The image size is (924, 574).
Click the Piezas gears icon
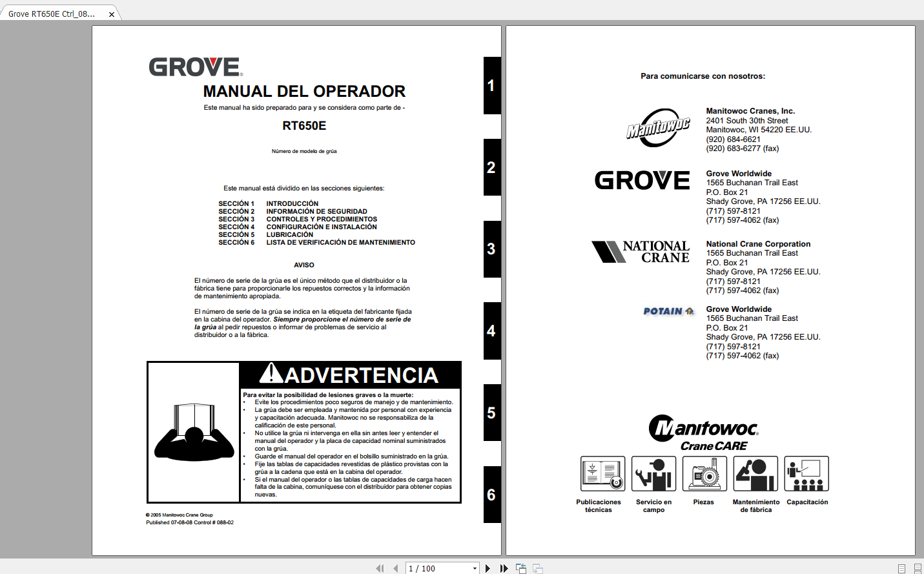tap(704, 473)
